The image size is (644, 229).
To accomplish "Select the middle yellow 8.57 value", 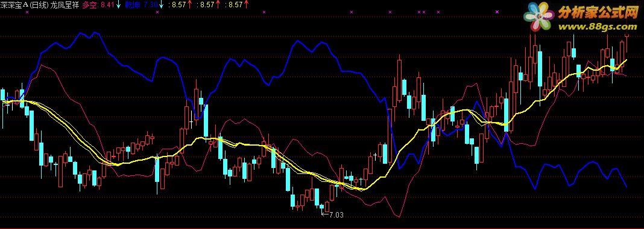I will click(x=207, y=5).
